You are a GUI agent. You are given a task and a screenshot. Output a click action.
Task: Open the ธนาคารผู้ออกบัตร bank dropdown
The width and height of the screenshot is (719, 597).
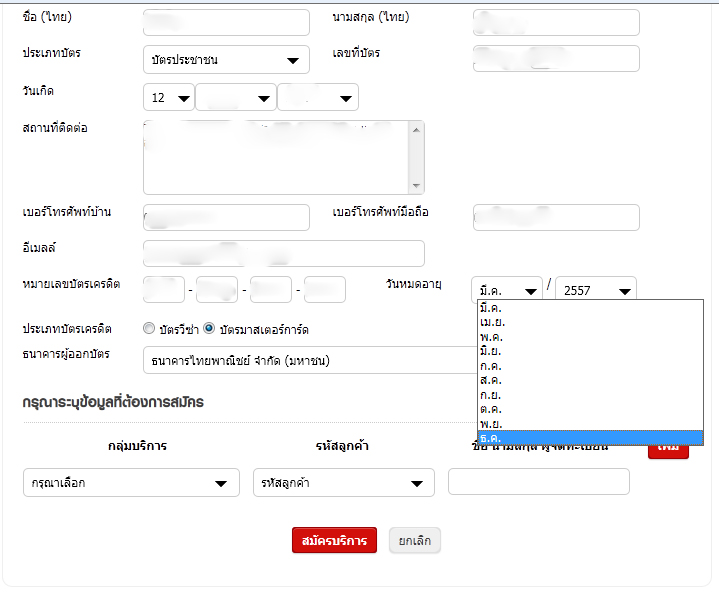(x=310, y=360)
